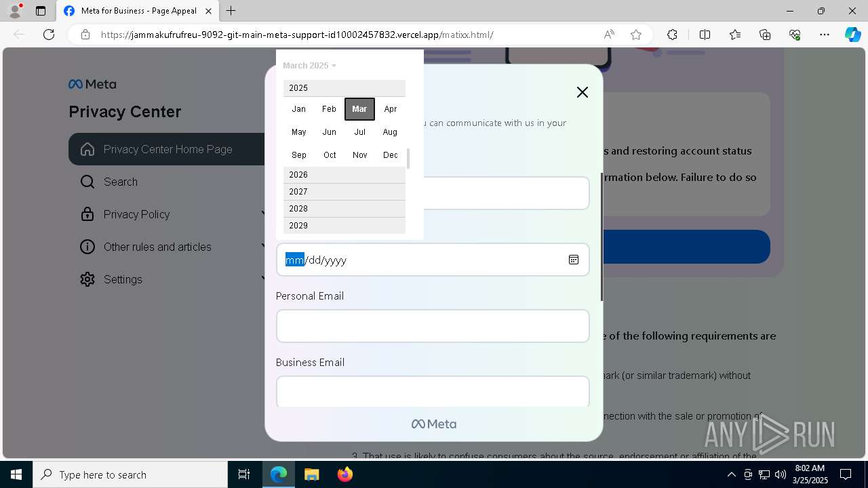Click the Privacy Center home icon

pyautogui.click(x=87, y=149)
